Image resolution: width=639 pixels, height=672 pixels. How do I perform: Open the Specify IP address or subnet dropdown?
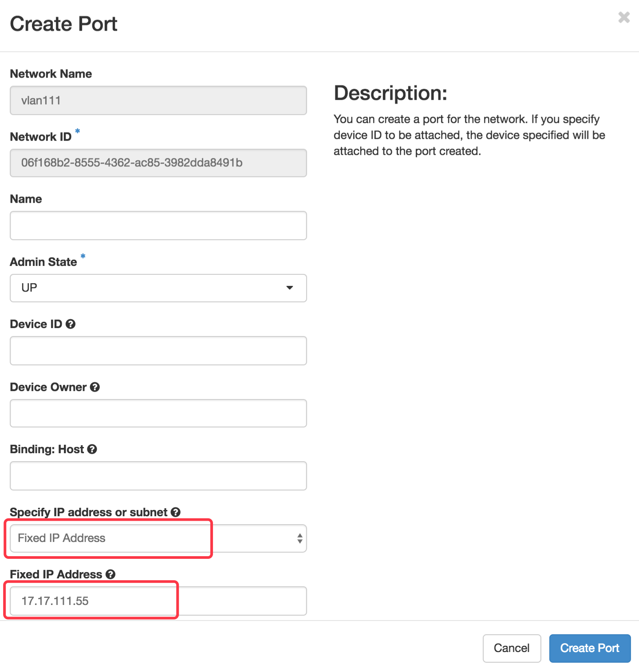[158, 538]
